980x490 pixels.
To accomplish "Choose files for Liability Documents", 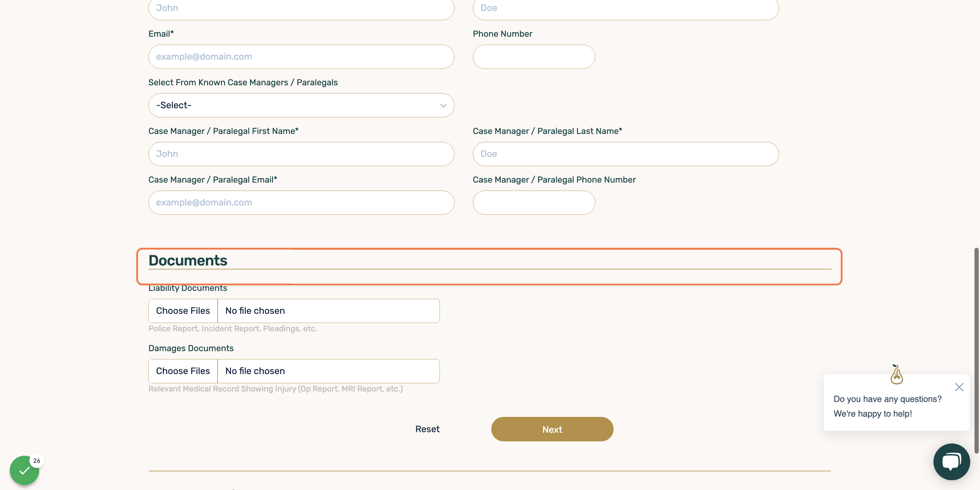I will [183, 310].
